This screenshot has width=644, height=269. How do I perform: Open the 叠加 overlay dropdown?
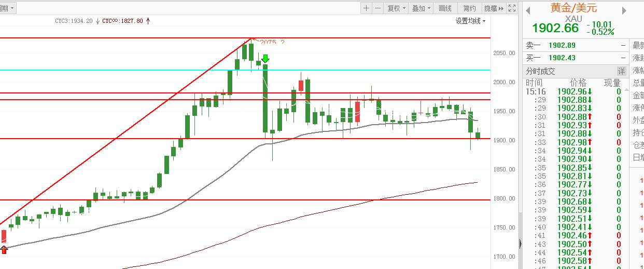pyautogui.click(x=422, y=8)
